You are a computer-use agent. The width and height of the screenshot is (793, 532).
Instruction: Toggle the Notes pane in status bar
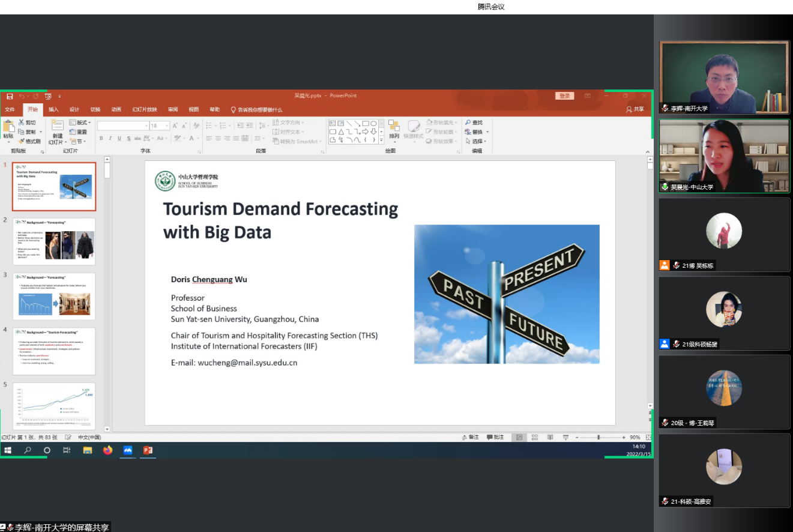click(x=470, y=437)
